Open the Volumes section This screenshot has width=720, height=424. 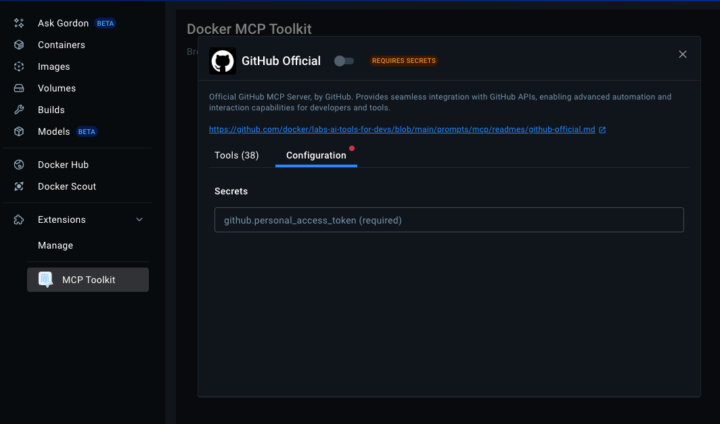coord(56,88)
